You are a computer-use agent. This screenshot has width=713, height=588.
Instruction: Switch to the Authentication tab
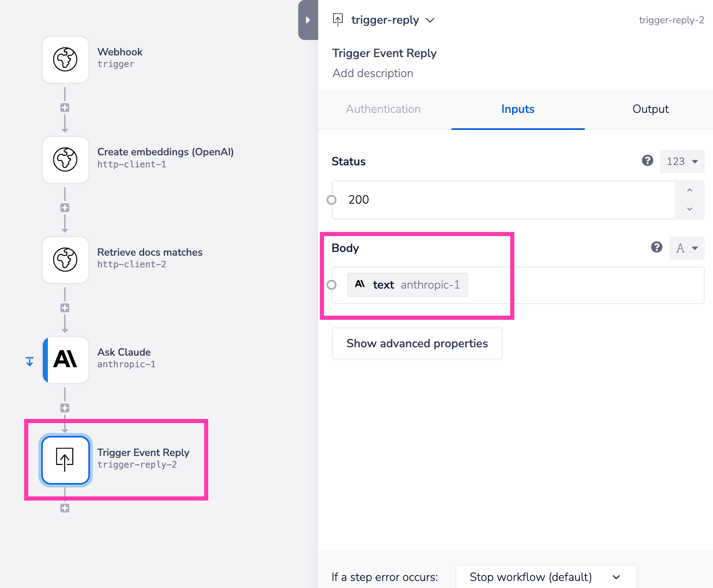383,109
